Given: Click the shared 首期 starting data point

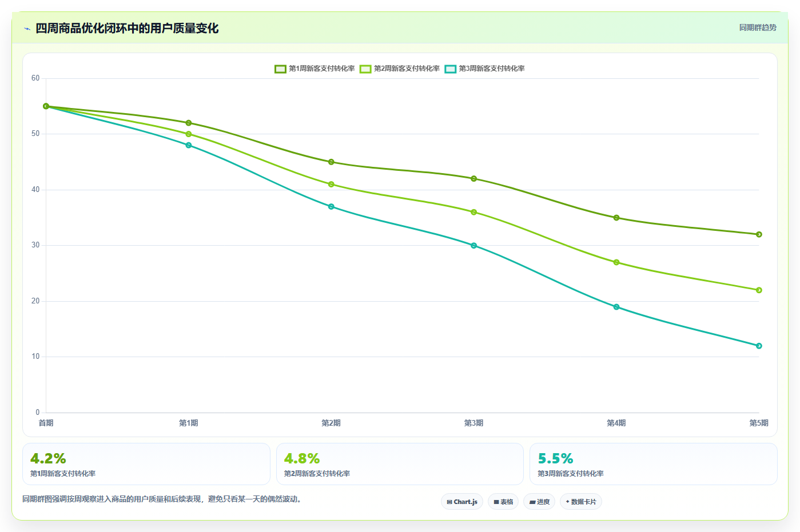Looking at the screenshot, I should pos(46,106).
